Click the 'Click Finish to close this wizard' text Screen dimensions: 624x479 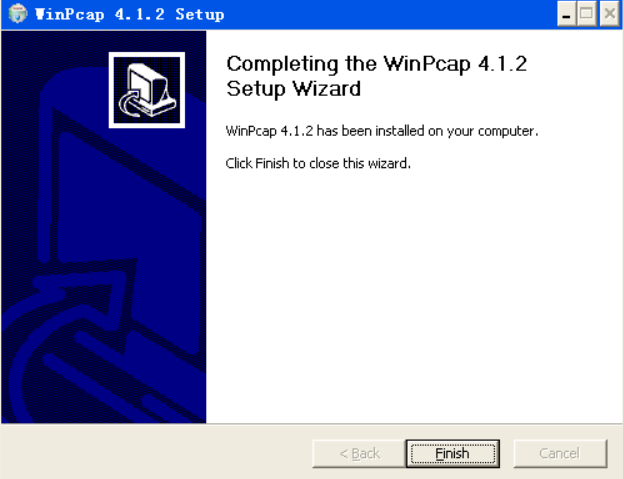[x=318, y=164]
